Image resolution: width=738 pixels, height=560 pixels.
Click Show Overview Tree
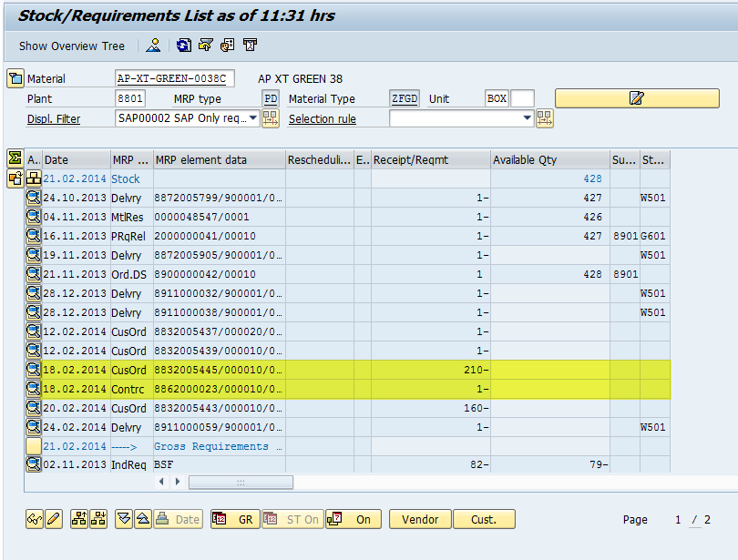click(72, 46)
